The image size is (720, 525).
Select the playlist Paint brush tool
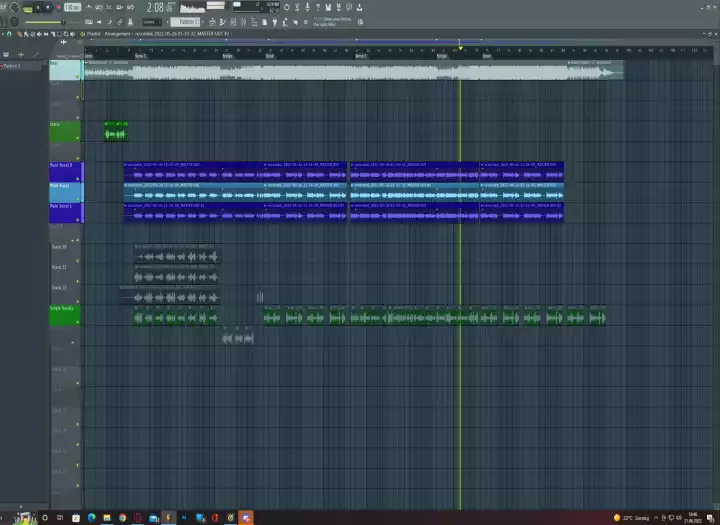(26, 34)
